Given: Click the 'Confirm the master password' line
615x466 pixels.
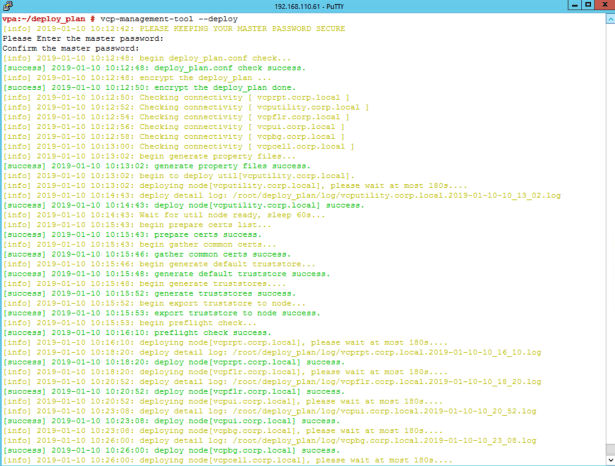Looking at the screenshot, I should [x=70, y=48].
